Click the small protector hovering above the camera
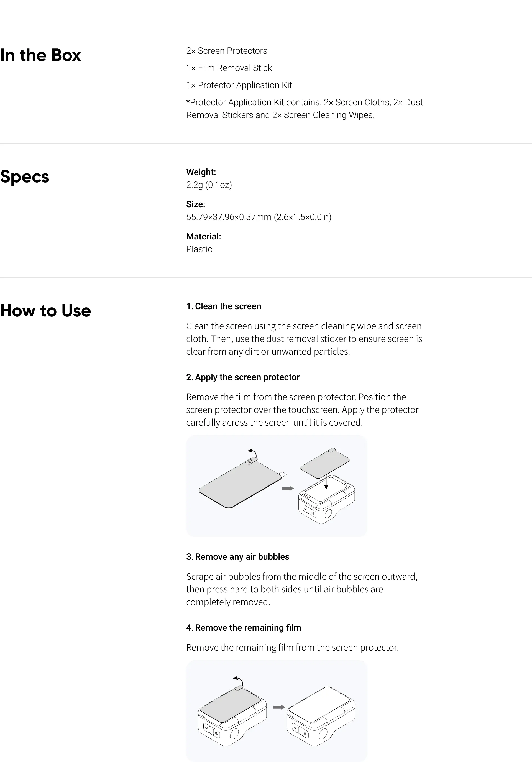Image resolution: width=532 pixels, height=762 pixels. [325, 463]
